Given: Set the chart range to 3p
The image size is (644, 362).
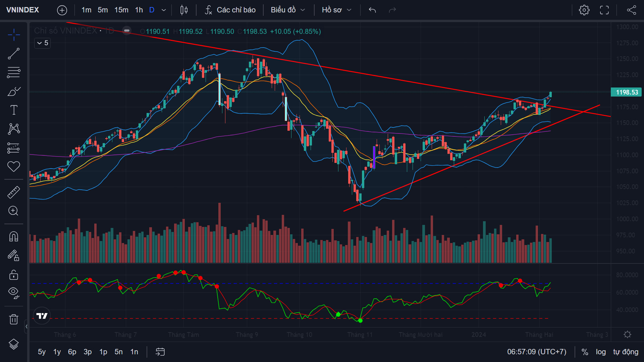Looking at the screenshot, I should pos(88,352).
